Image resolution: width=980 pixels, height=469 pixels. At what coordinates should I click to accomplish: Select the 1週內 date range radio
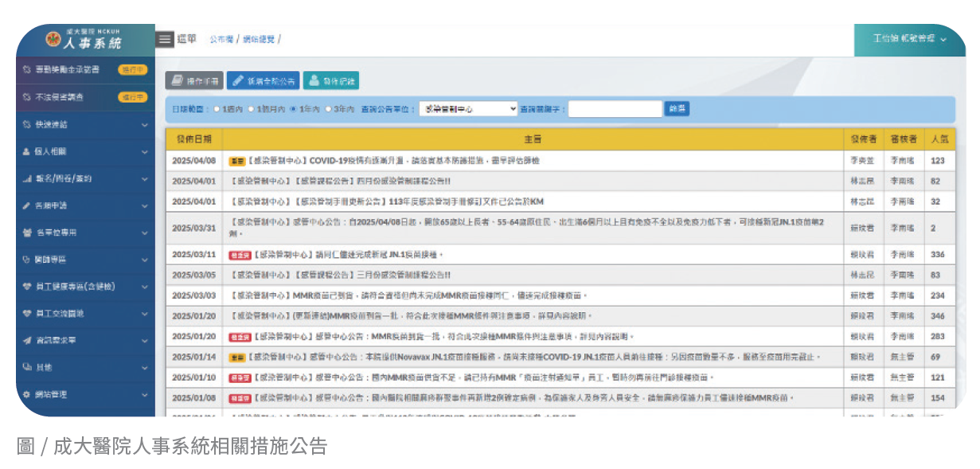point(217,109)
